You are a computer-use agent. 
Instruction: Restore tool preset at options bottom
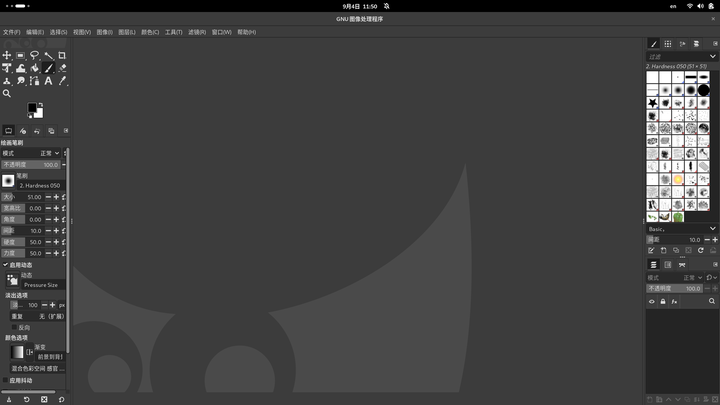click(27, 399)
